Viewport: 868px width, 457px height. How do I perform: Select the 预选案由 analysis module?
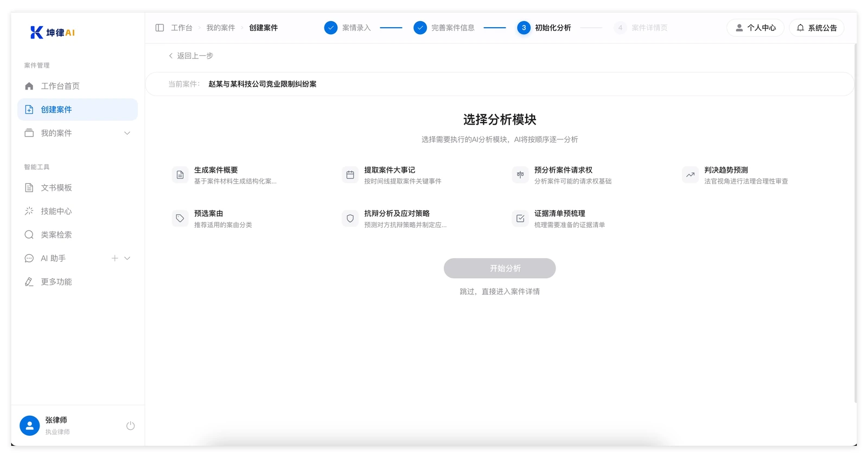244,218
